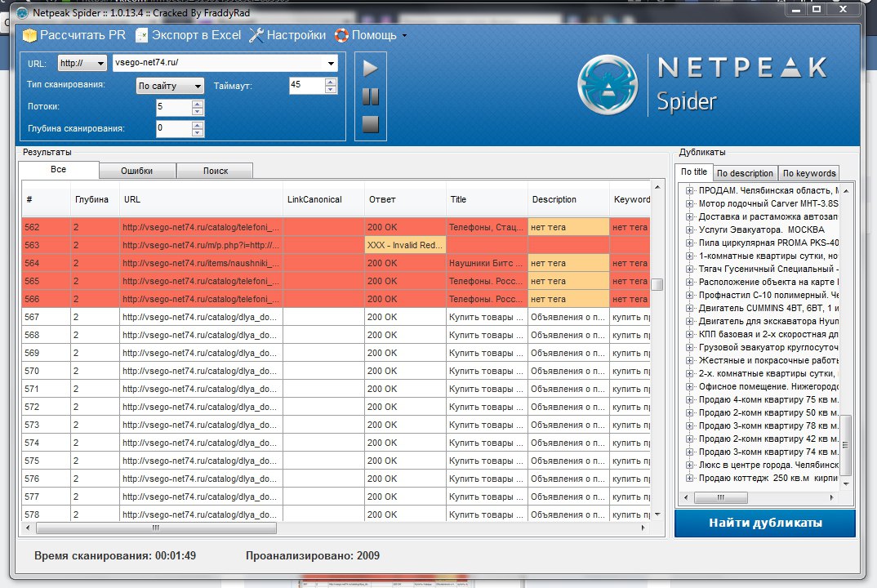Image resolution: width=877 pixels, height=588 pixels.
Task: Sort by the LinkCanonical column header
Action: (x=323, y=199)
